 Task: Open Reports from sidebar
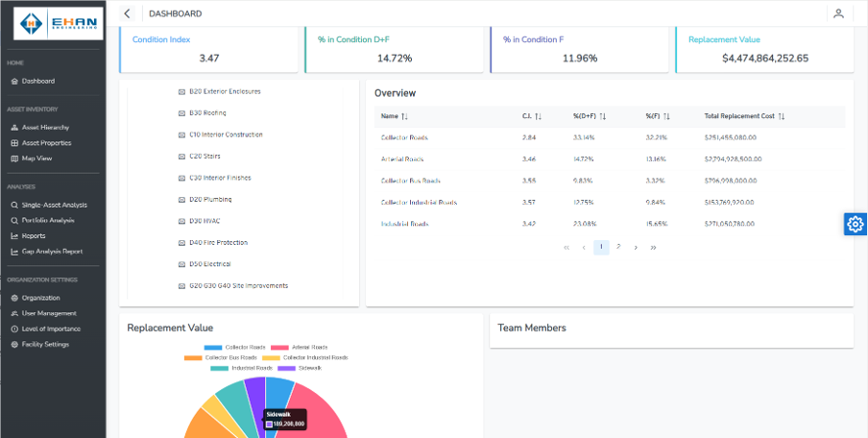pos(34,236)
